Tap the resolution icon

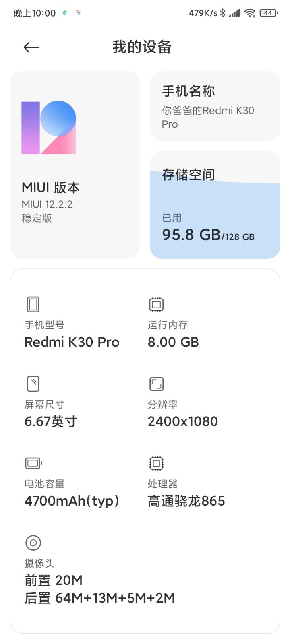(x=156, y=384)
